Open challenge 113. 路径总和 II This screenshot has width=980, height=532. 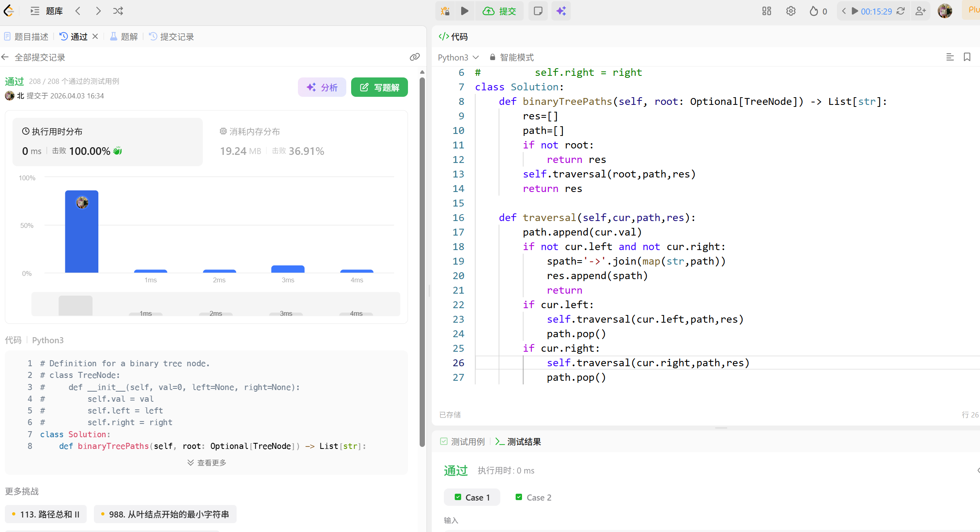click(46, 514)
